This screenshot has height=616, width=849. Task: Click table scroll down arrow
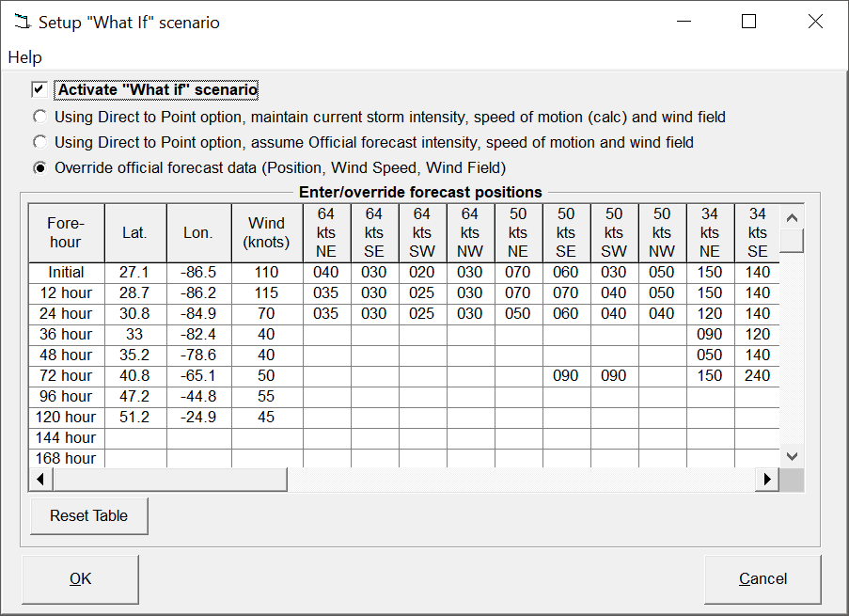792,455
